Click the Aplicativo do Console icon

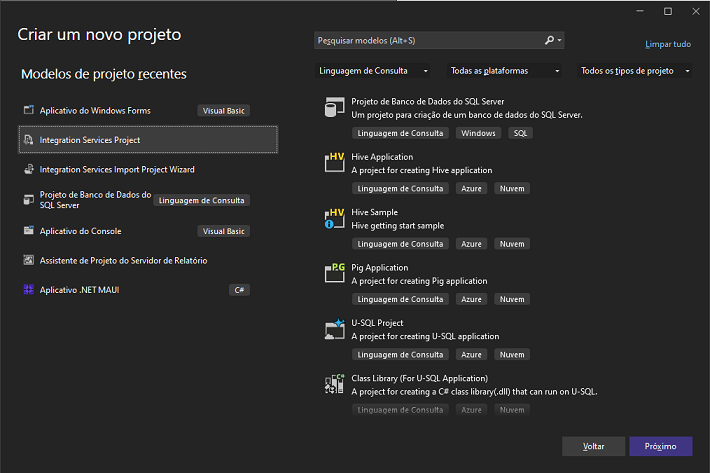tap(29, 230)
